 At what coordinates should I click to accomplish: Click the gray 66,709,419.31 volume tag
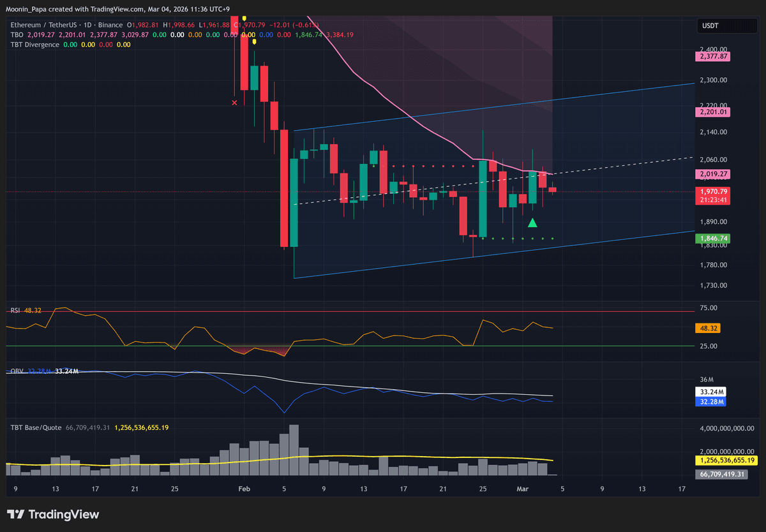pos(721,474)
